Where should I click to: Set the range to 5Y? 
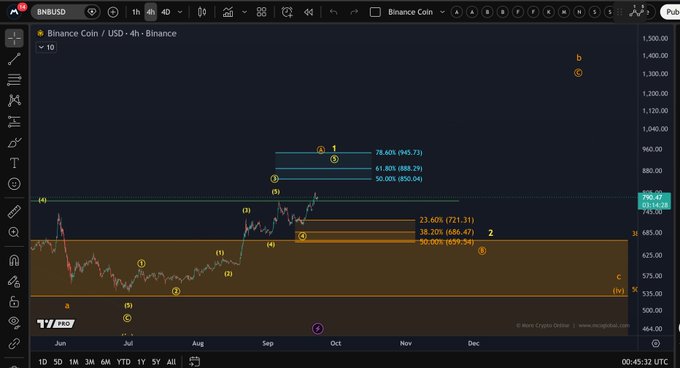coord(156,361)
